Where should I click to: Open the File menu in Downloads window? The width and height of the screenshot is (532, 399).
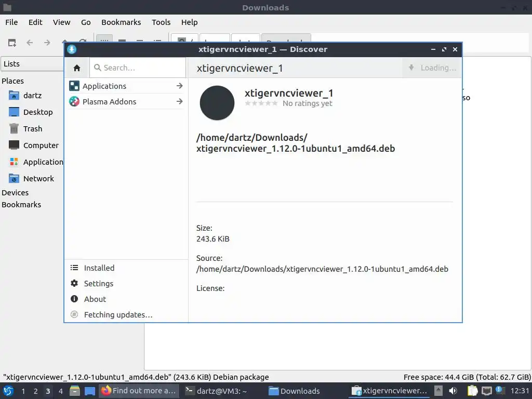point(11,22)
